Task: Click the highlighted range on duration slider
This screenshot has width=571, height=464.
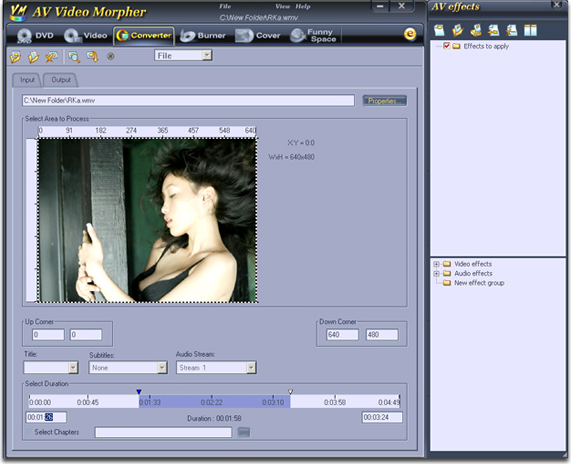Action: coord(214,402)
